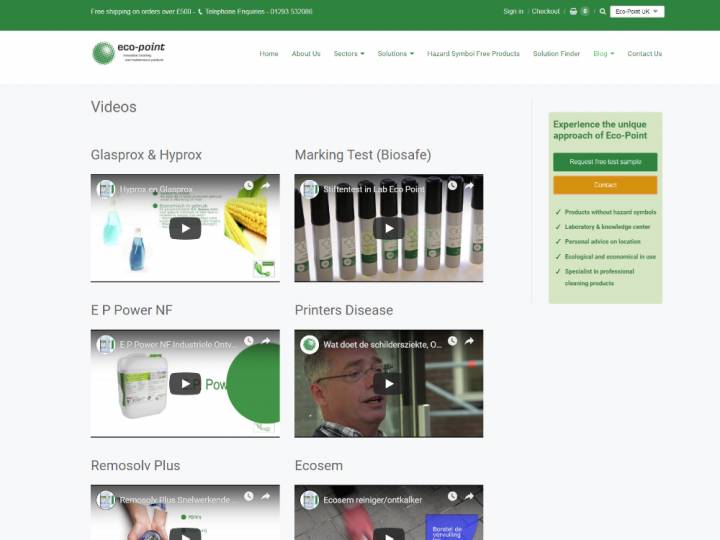720x540 pixels.
Task: Open Wat doet de schildersziekte title link
Action: (382, 344)
